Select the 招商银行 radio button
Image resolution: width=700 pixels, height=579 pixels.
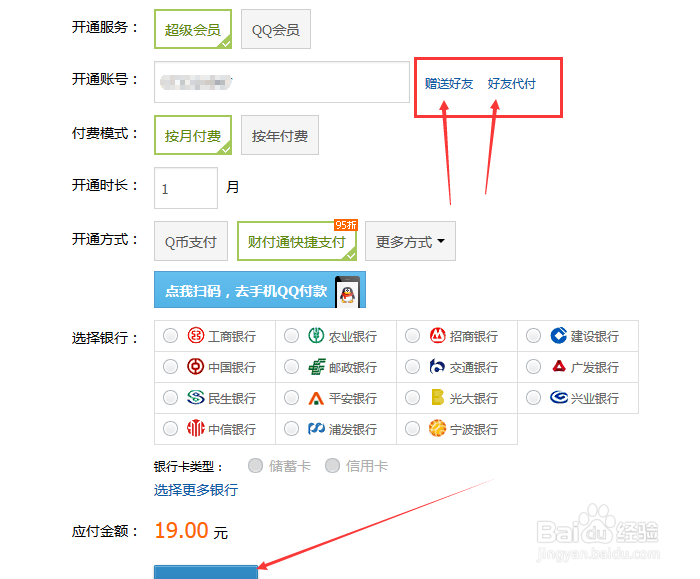pyautogui.click(x=412, y=336)
